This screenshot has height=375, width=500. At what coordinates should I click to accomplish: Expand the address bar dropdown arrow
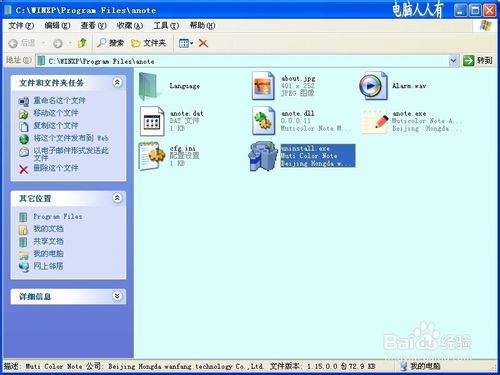coord(453,60)
